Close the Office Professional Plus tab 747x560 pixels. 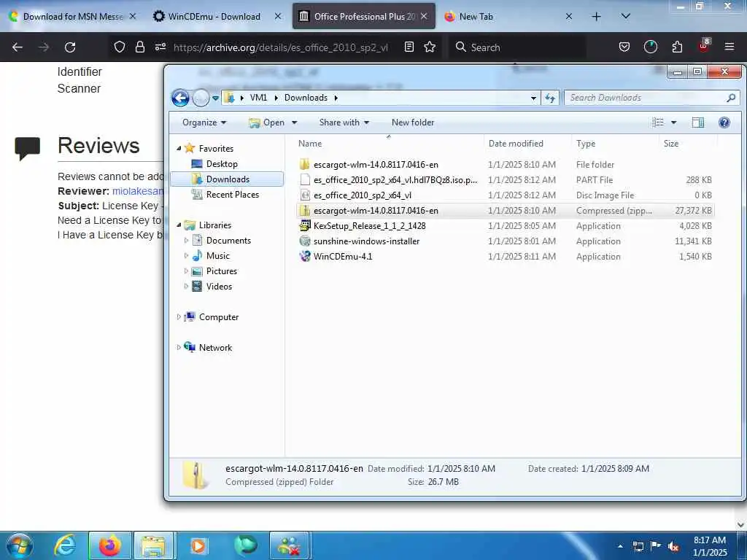[x=424, y=16]
